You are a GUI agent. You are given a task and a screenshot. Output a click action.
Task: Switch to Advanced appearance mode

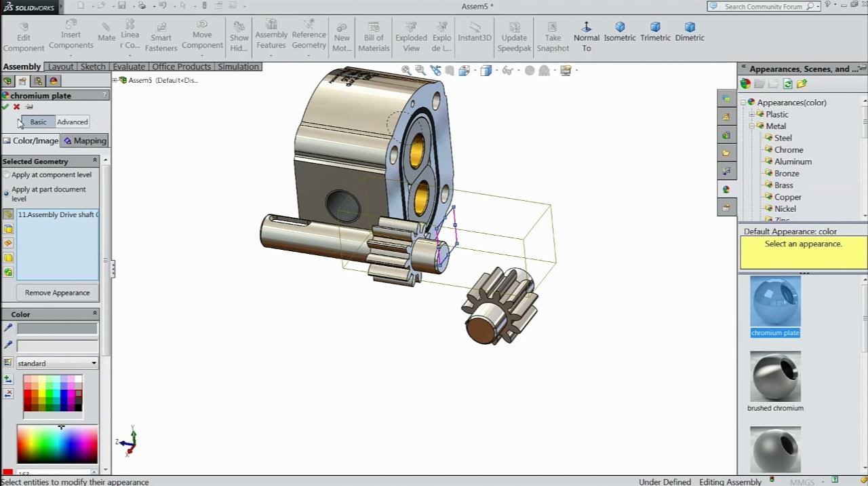72,122
